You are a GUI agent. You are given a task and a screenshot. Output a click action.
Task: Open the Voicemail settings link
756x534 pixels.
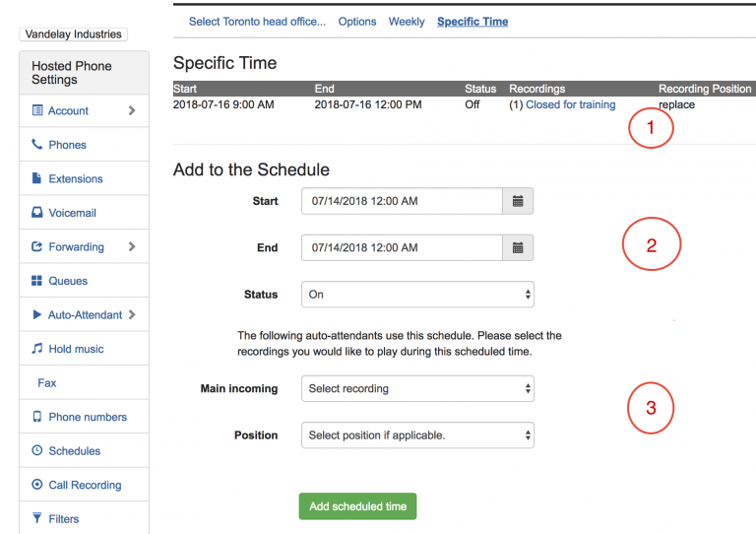click(x=72, y=213)
